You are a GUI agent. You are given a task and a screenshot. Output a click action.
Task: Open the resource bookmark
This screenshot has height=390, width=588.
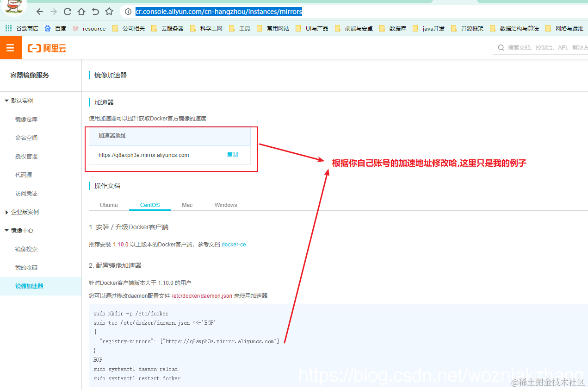[x=89, y=28]
